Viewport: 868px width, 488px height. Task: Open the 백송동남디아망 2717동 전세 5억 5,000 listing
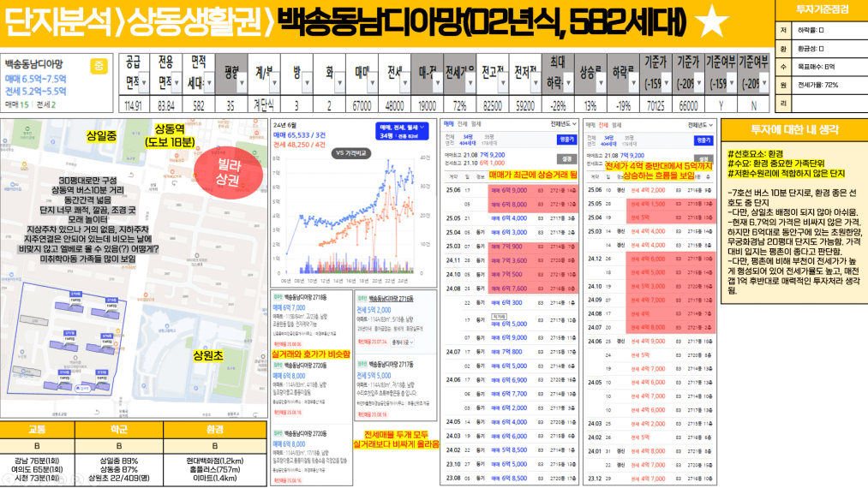click(x=397, y=389)
